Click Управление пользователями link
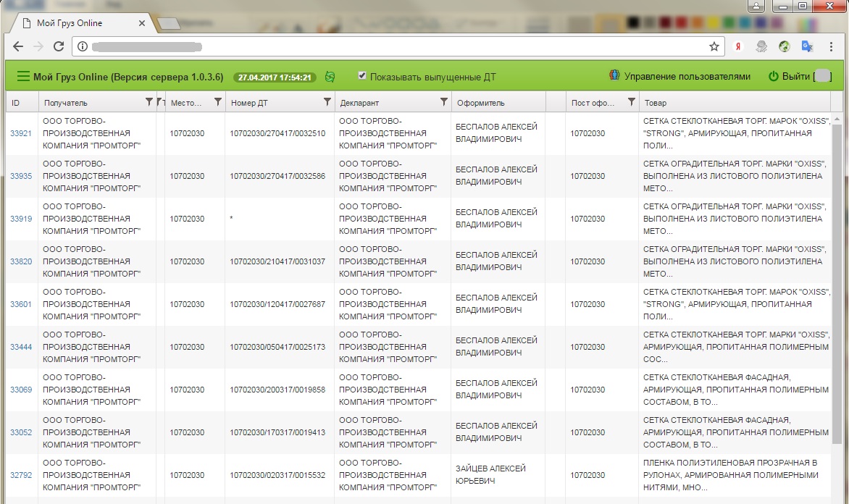Image resolution: width=849 pixels, height=504 pixels. [687, 77]
